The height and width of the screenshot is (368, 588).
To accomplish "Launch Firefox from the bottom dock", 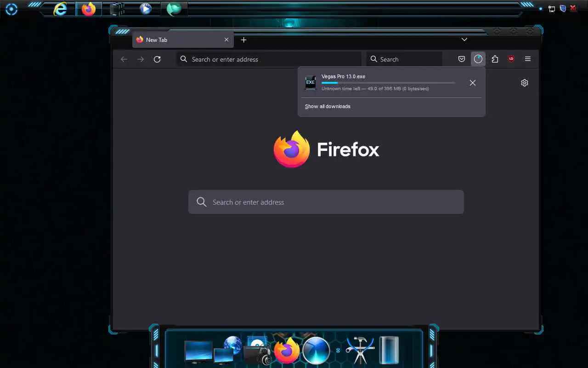I will [x=287, y=351].
